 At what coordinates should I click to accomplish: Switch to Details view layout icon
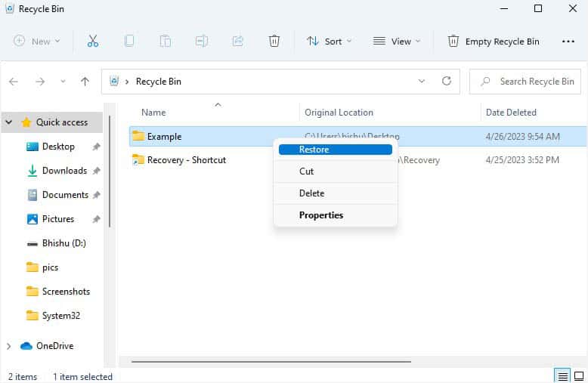pyautogui.click(x=562, y=375)
